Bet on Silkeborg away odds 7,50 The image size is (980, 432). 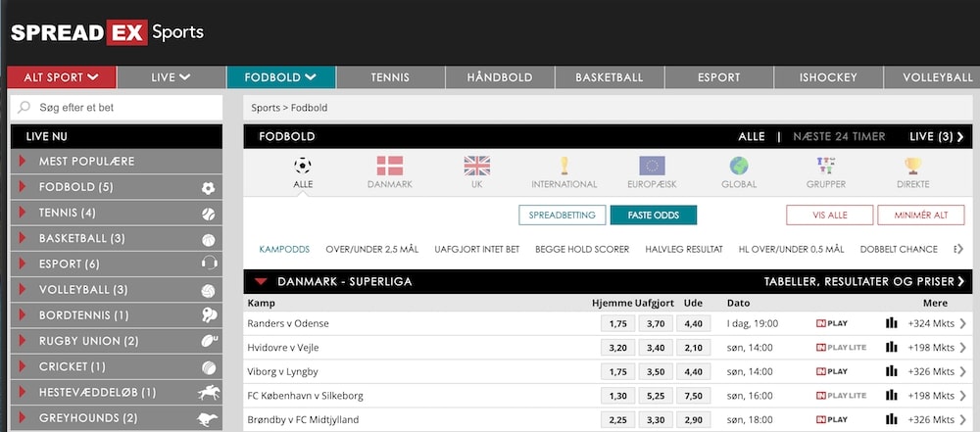point(693,396)
